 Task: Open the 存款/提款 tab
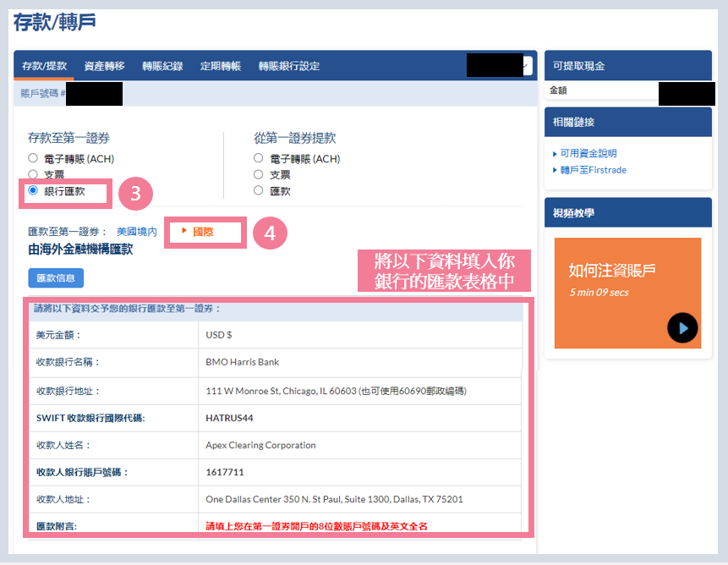(44, 66)
